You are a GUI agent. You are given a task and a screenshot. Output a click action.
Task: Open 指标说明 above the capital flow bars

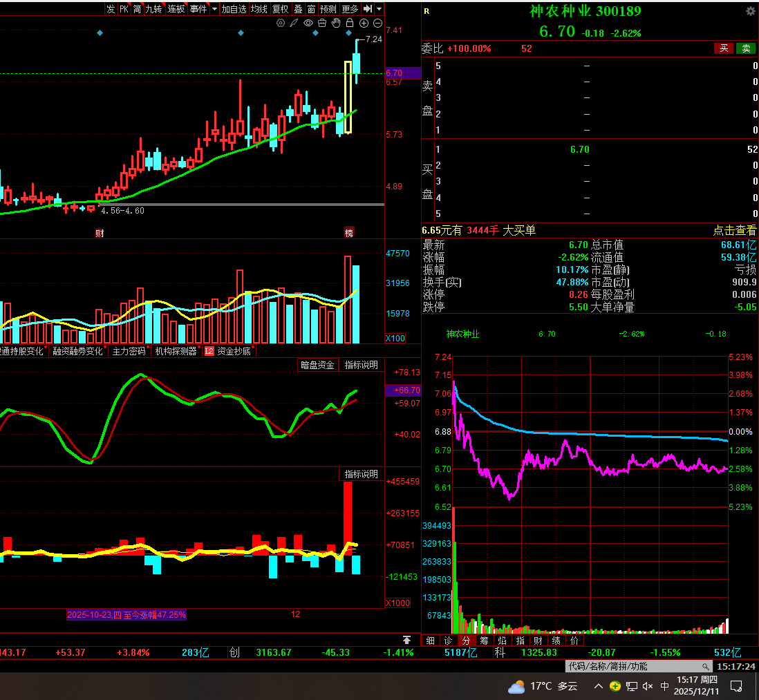coord(361,474)
